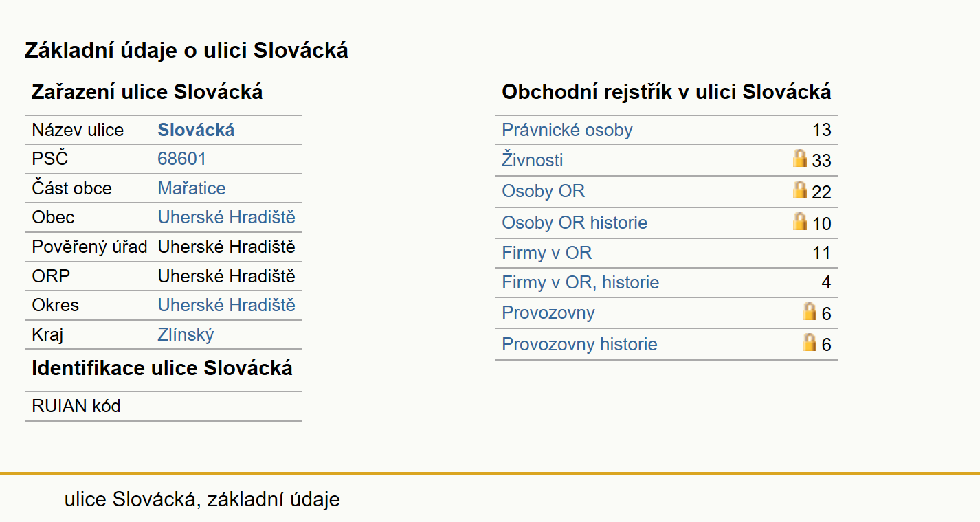
Task: Click the lock icon in Provozovny historie row
Action: click(810, 342)
